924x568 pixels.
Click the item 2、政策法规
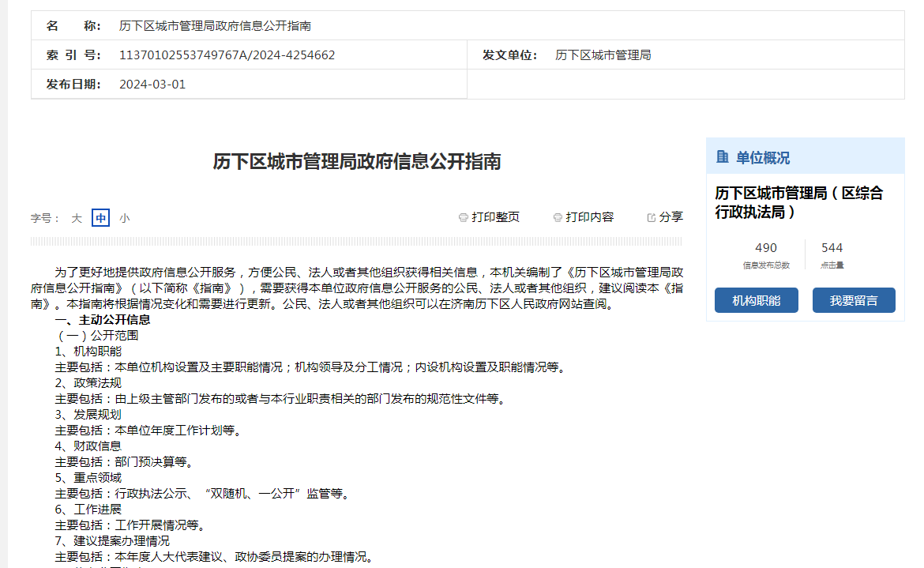88,383
